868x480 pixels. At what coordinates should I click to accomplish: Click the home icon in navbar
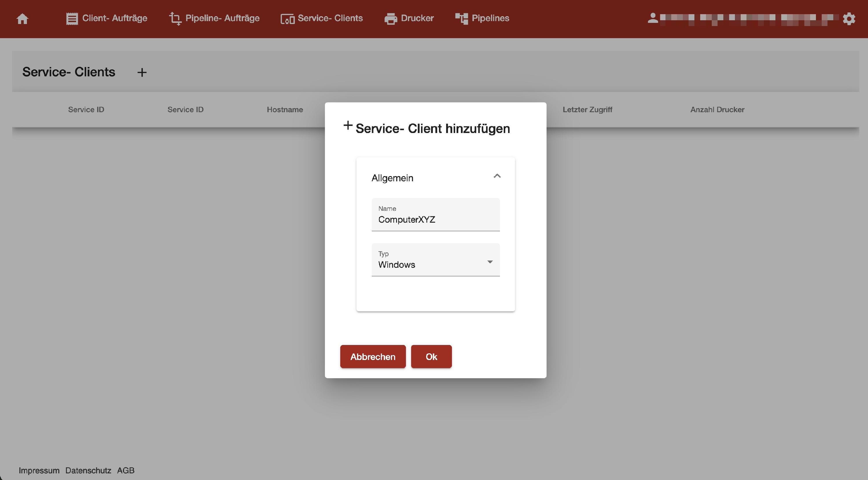point(23,19)
